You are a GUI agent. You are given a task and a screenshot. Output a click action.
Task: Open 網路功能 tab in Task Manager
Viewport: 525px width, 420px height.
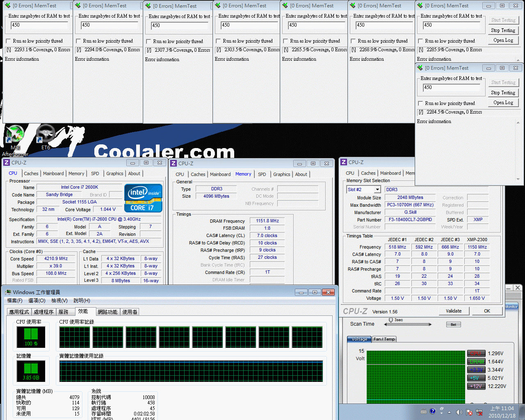107,312
